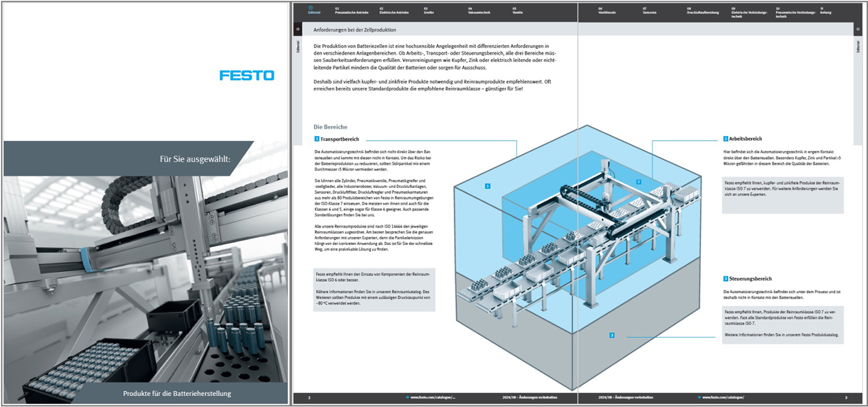Click the Steuerungsbereich heading text
The image size is (868, 407).
pos(750,279)
